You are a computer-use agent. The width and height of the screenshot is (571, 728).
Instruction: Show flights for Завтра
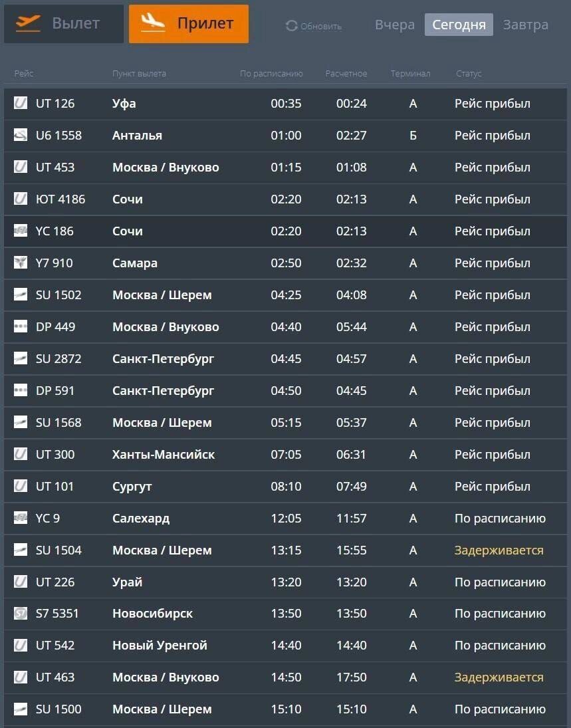coord(526,25)
